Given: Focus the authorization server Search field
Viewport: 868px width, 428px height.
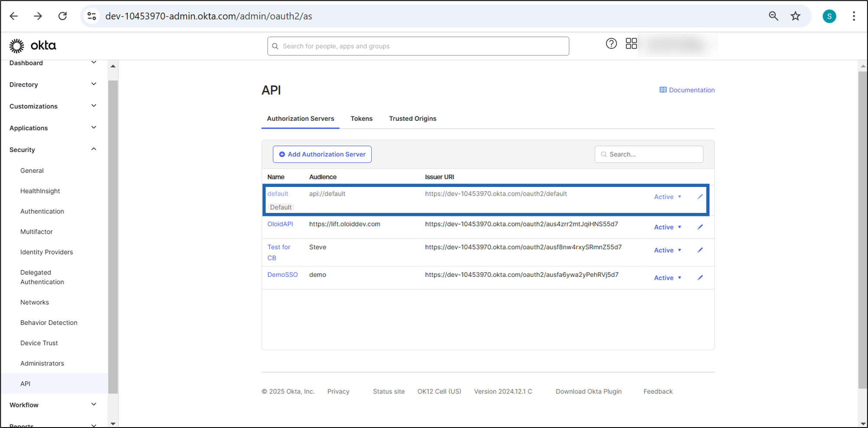Looking at the screenshot, I should click(649, 154).
